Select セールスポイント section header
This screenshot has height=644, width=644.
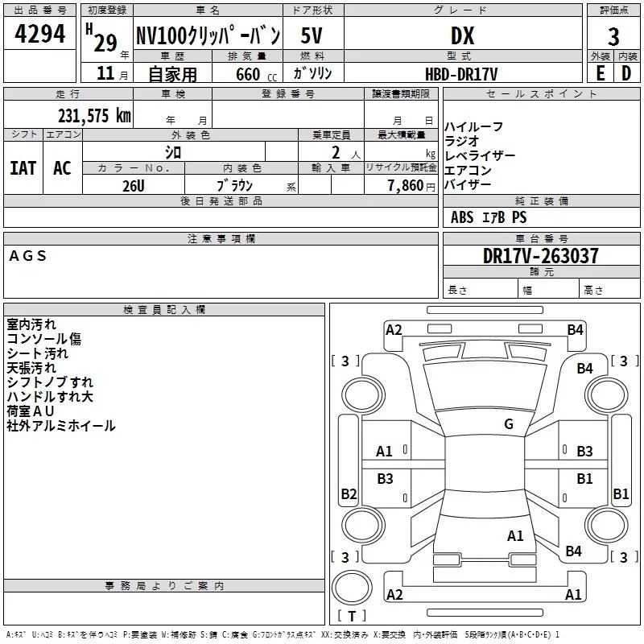[x=541, y=93]
